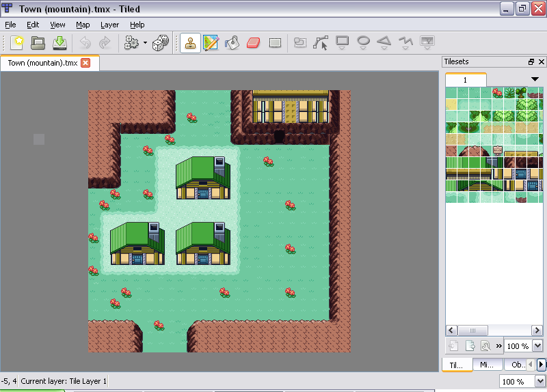Select the Insert Polygon tool
The width and height of the screenshot is (547, 392).
click(384, 43)
